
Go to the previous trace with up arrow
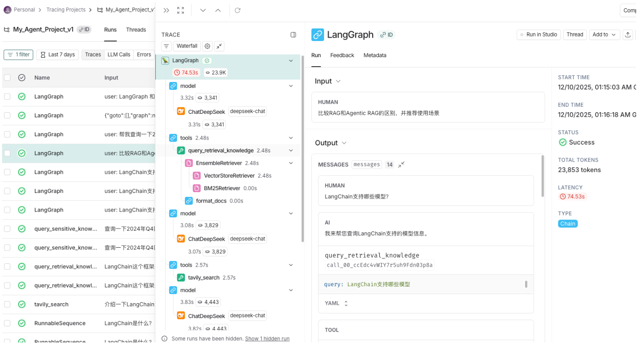tap(218, 10)
